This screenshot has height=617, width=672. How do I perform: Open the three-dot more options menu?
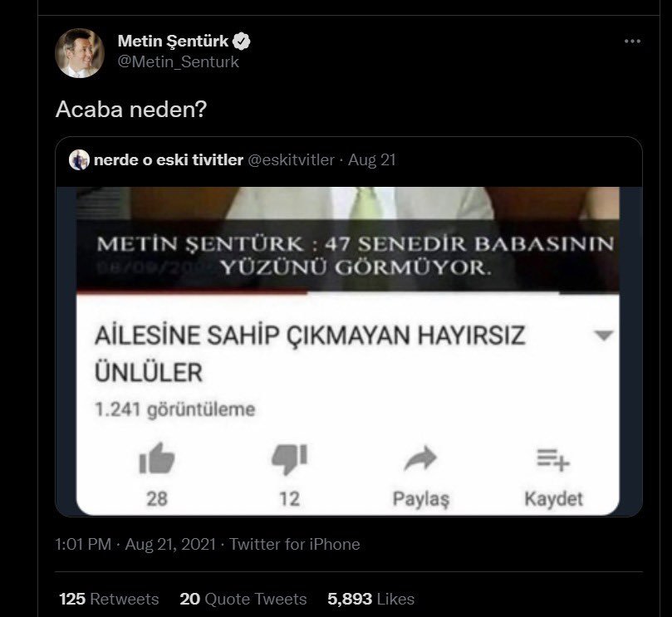point(632,41)
